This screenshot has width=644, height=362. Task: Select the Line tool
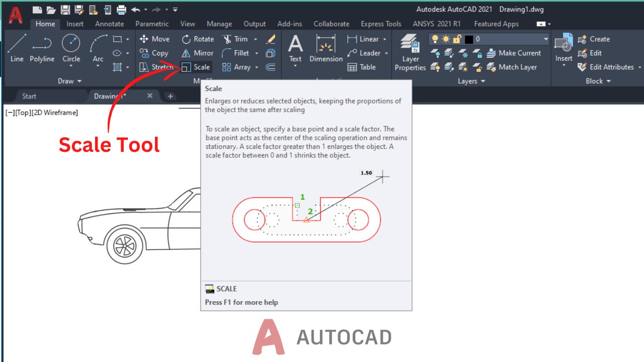coord(17,48)
